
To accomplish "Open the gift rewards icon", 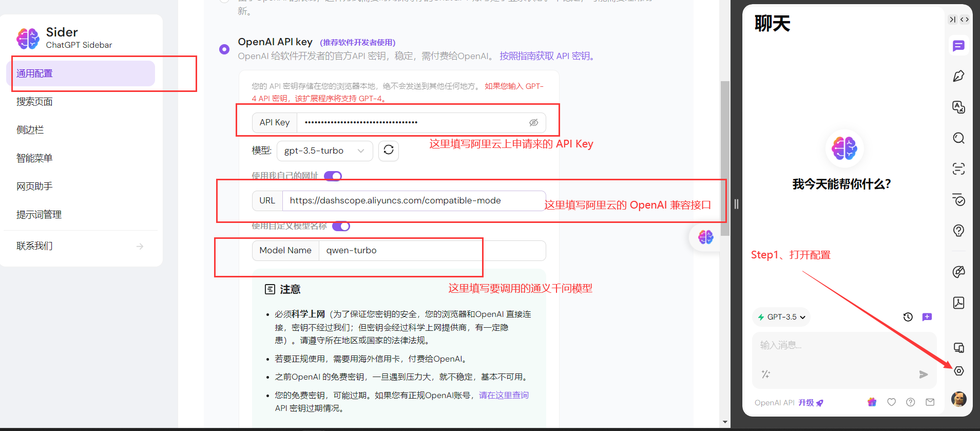I will coord(872,402).
